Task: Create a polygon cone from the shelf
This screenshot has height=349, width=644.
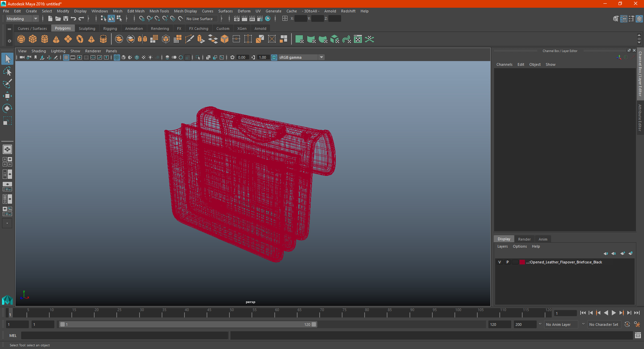Action: 56,39
